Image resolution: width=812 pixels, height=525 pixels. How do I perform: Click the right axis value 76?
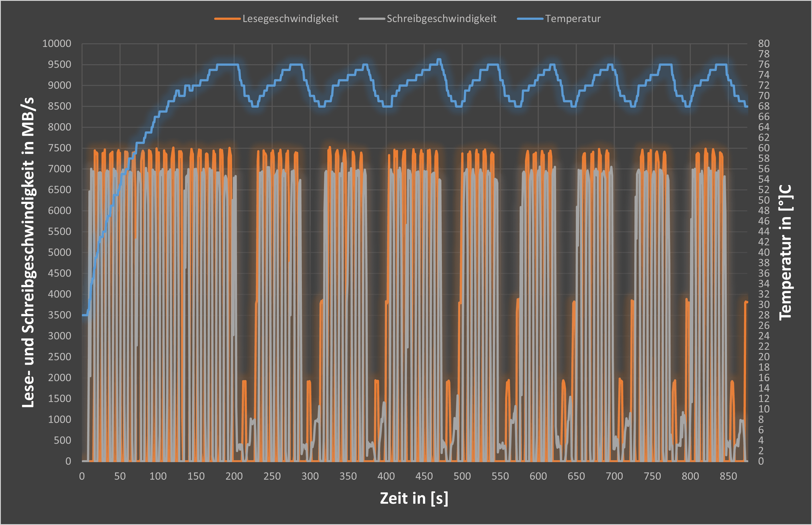[764, 65]
